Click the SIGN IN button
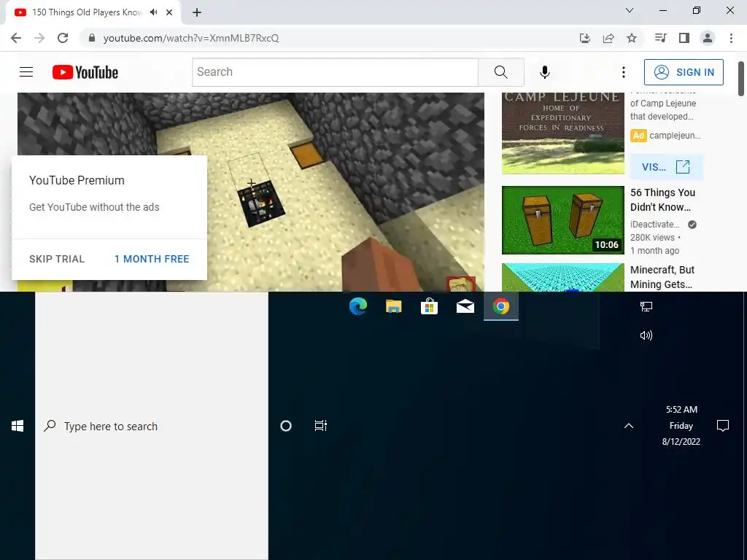Image resolution: width=747 pixels, height=560 pixels. (684, 72)
